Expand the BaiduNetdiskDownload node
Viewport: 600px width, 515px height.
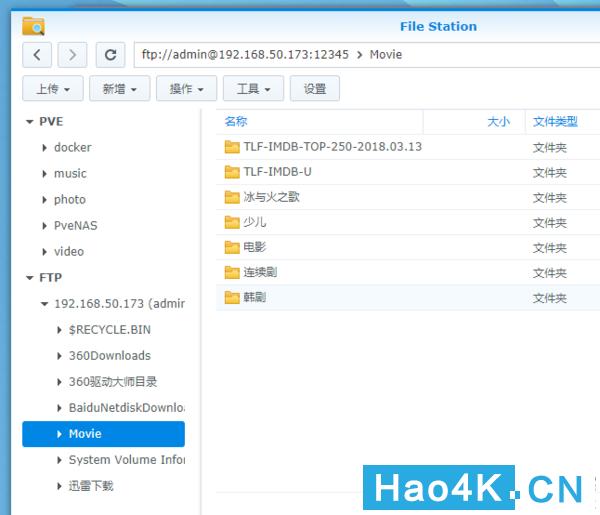click(59, 408)
